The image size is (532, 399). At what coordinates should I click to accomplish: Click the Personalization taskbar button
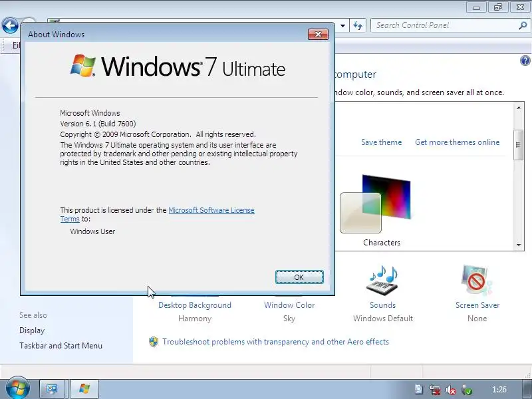[53, 389]
